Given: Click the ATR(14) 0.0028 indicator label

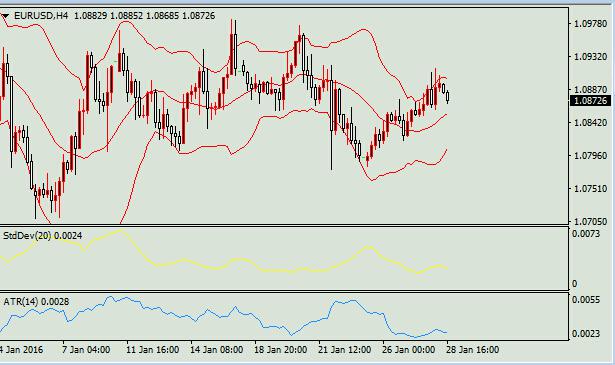Looking at the screenshot, I should tap(36, 301).
